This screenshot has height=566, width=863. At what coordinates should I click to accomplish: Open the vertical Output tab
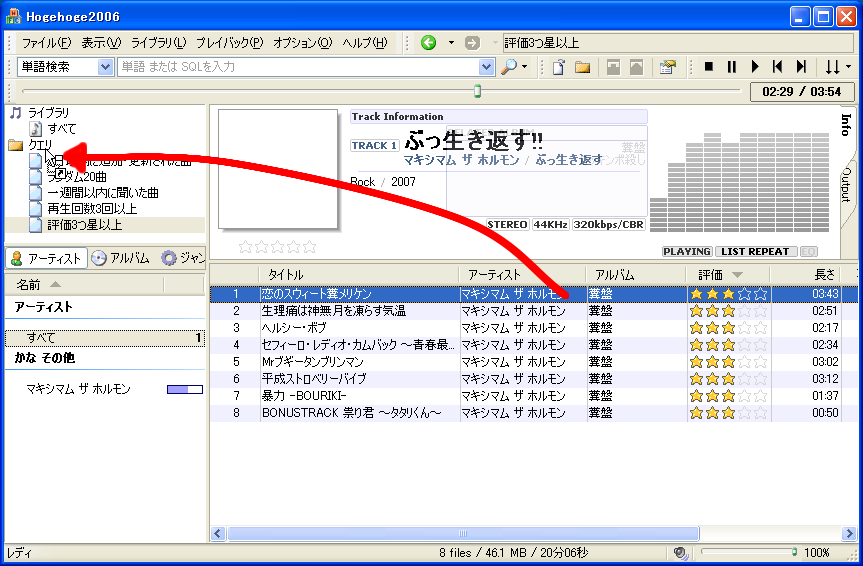click(846, 185)
